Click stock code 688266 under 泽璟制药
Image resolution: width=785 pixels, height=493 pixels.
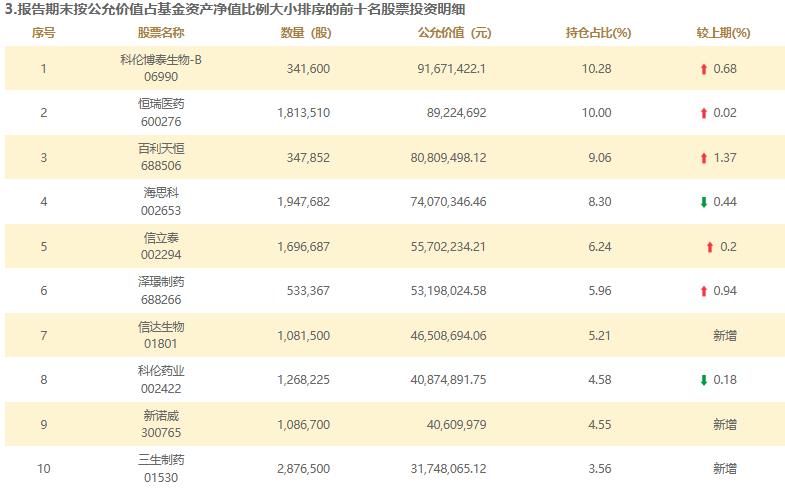[161, 300]
